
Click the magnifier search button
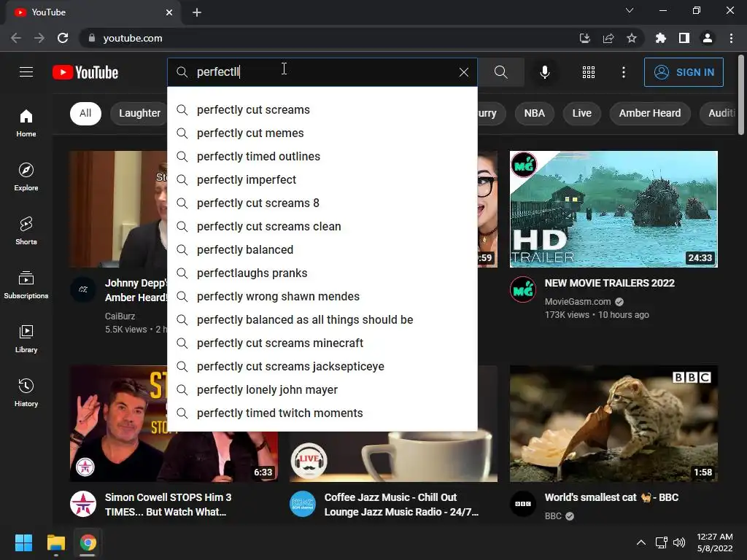[x=500, y=72]
